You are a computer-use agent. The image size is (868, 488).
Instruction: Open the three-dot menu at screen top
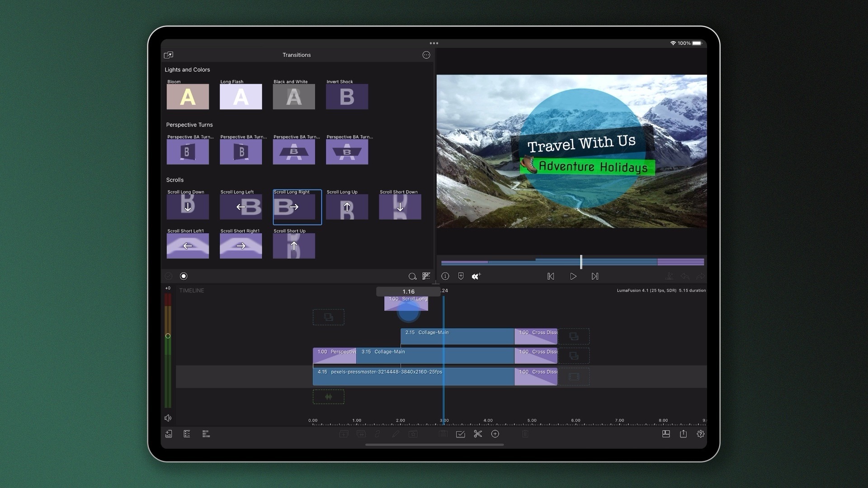434,43
